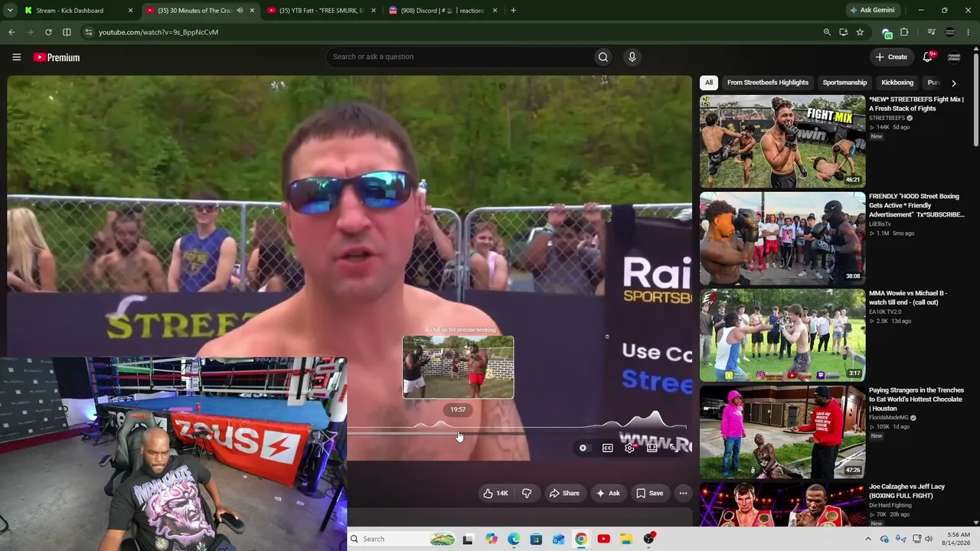This screenshot has height=551, width=980.
Task: Click the Chrome address bar URL
Action: tap(158, 32)
